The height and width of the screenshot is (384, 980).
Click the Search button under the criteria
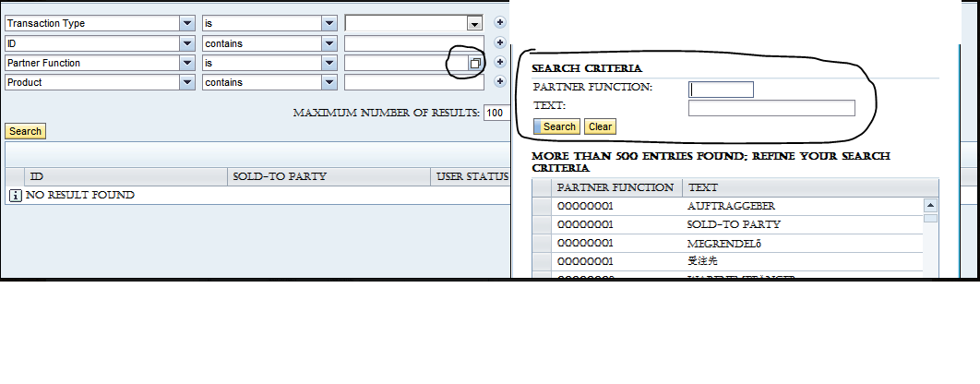point(25,131)
